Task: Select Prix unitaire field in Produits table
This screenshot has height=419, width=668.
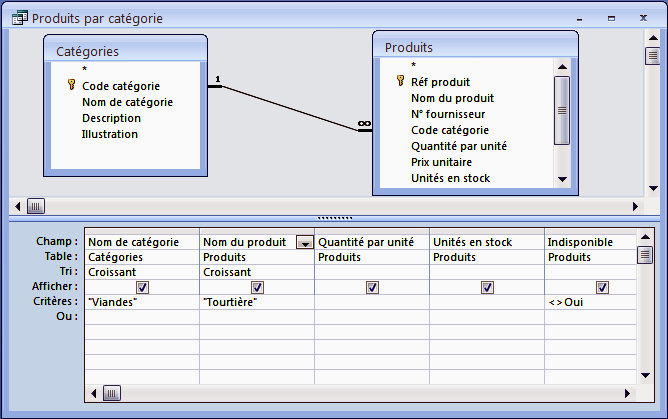Action: coord(441,162)
